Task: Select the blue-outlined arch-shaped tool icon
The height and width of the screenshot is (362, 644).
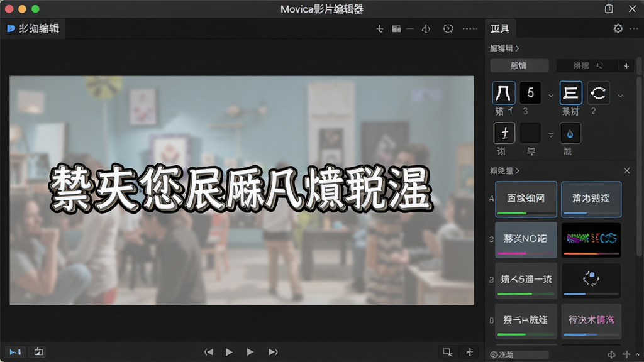Action: [x=504, y=93]
